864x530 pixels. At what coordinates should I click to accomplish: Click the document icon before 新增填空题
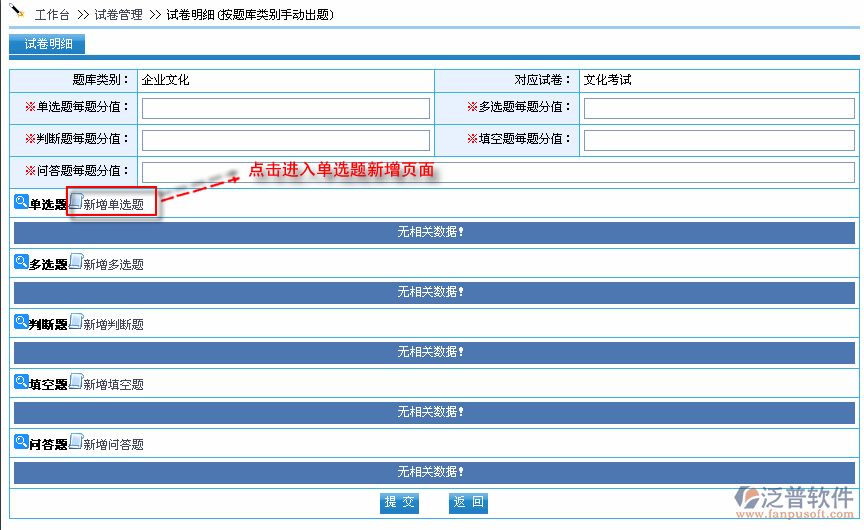point(76,381)
